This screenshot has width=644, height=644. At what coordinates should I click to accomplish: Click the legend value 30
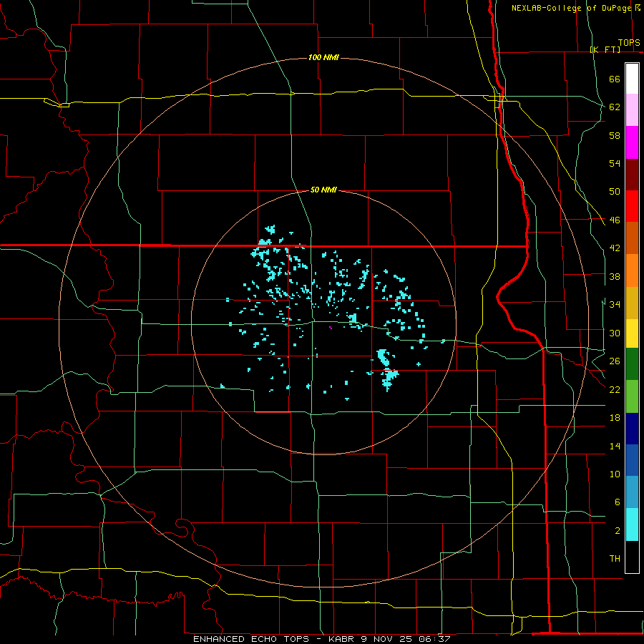coord(615,333)
